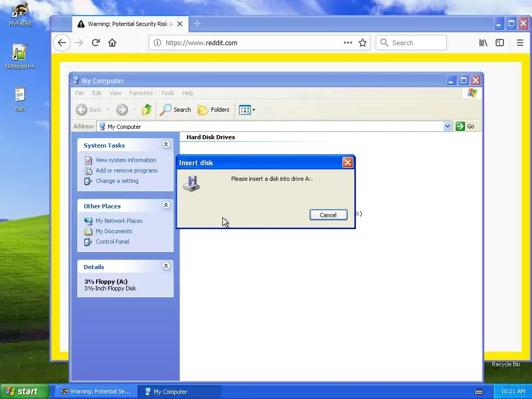This screenshot has width=532, height=399.
Task: Open the MyPal 68 desktop shortcut
Action: click(20, 14)
